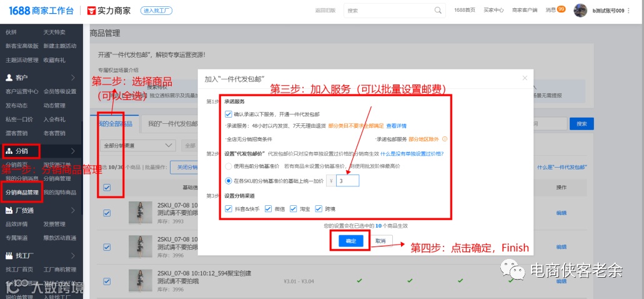Open 客户运营中心 in sidebar
This screenshot has height=299, width=644.
tap(22, 91)
